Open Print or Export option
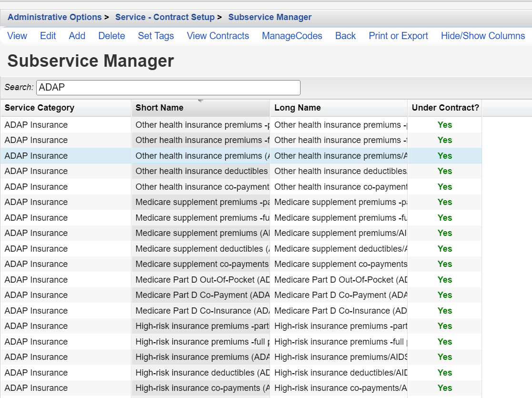The image size is (532, 398). pos(398,36)
